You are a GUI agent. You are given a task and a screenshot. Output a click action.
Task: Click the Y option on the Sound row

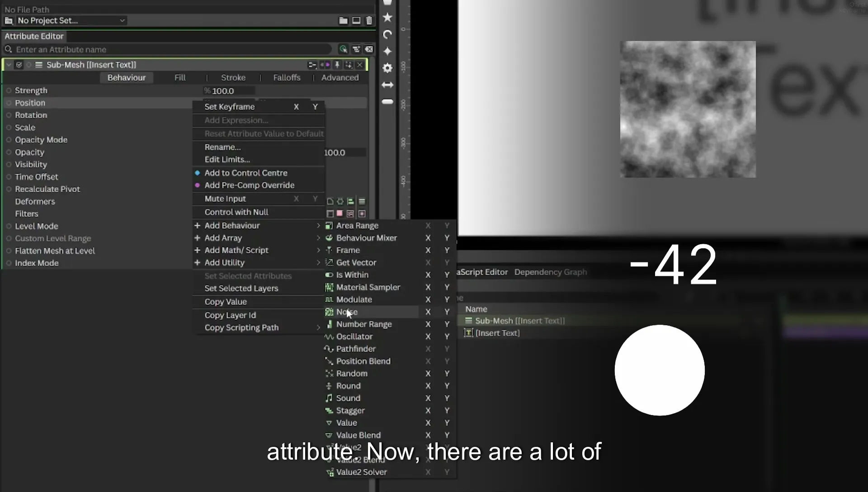click(447, 398)
